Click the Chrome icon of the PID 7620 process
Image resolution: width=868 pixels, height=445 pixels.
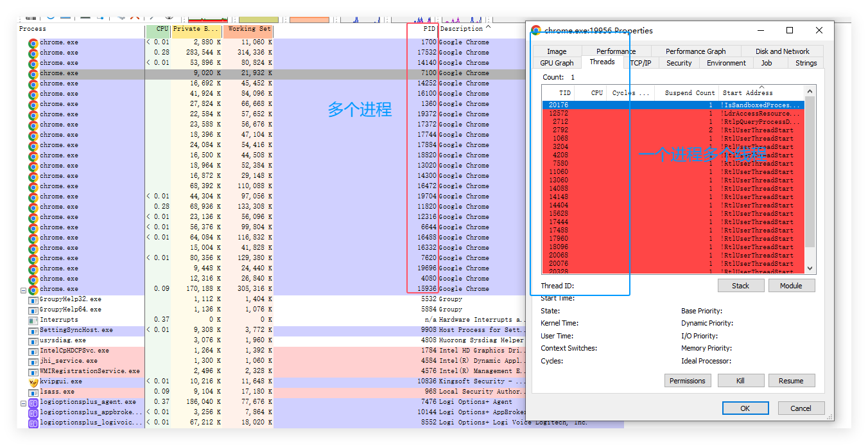(33, 259)
